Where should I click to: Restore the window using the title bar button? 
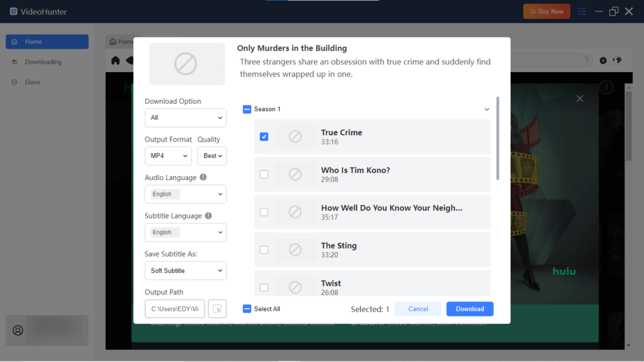coord(614,11)
